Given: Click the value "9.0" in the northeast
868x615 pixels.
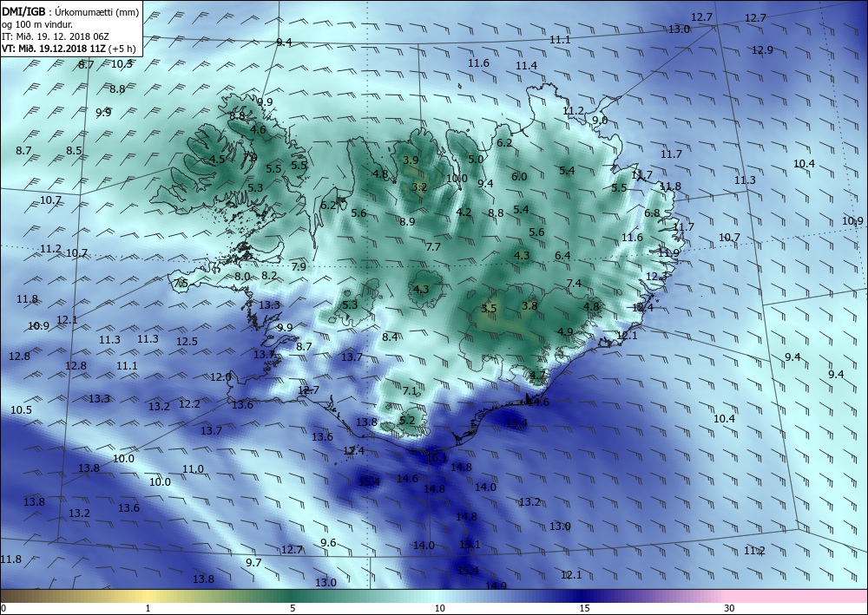Looking at the screenshot, I should click(600, 120).
